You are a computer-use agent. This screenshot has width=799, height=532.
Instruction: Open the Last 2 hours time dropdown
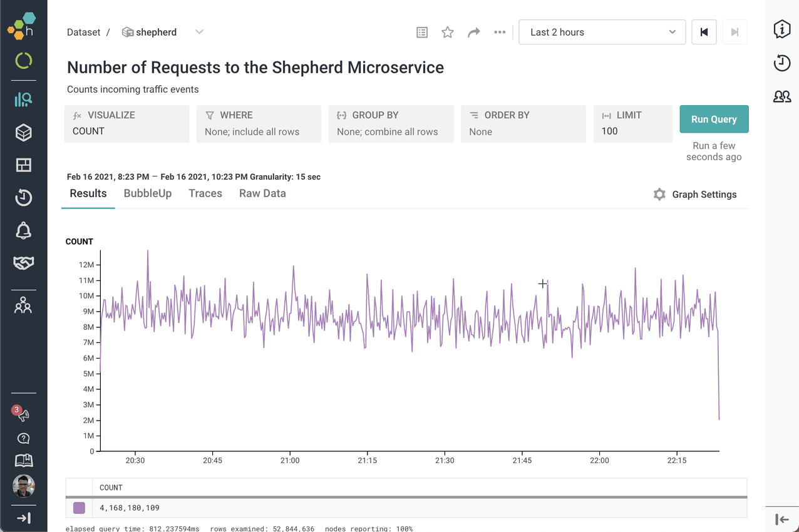[602, 33]
